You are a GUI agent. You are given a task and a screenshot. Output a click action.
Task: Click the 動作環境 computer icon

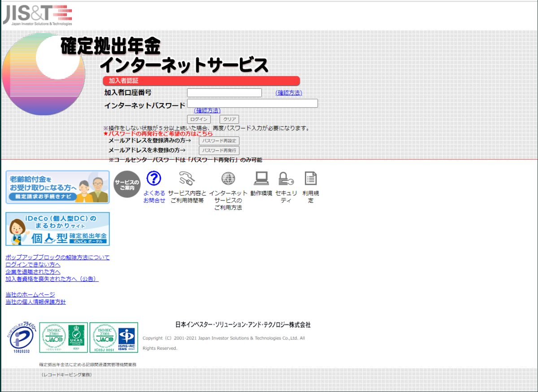click(x=260, y=179)
